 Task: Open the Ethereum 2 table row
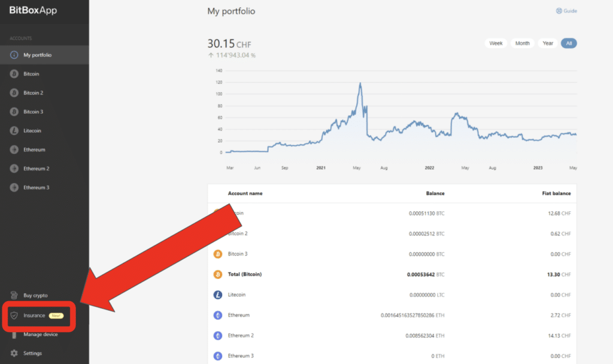pyautogui.click(x=239, y=335)
